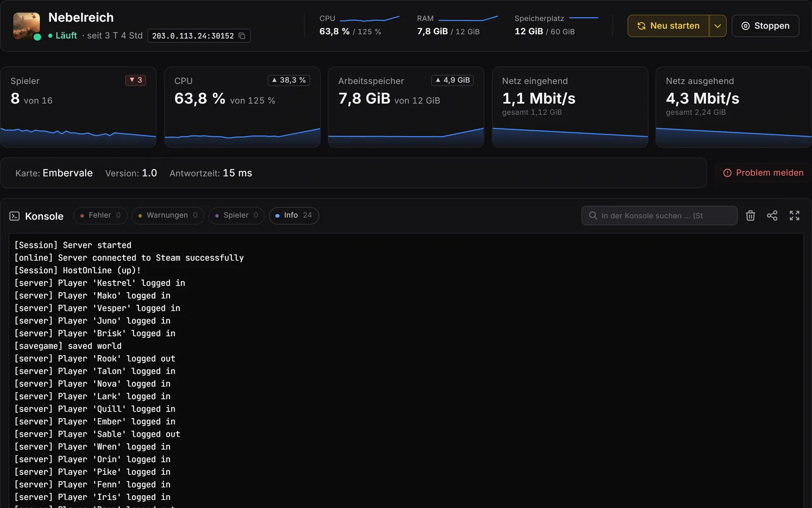Toggle the Spieler log filter
The height and width of the screenshot is (508, 812).
tap(236, 215)
